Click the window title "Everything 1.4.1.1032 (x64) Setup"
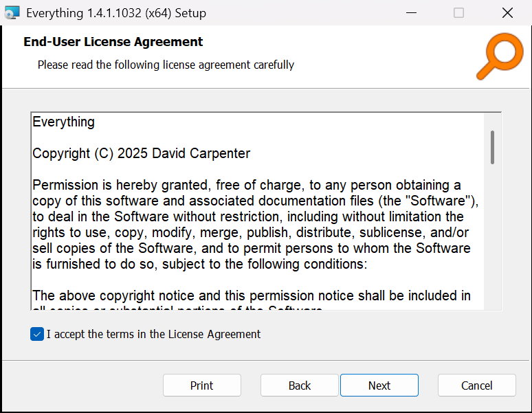Screen dimensions: 532x413 (x=116, y=13)
